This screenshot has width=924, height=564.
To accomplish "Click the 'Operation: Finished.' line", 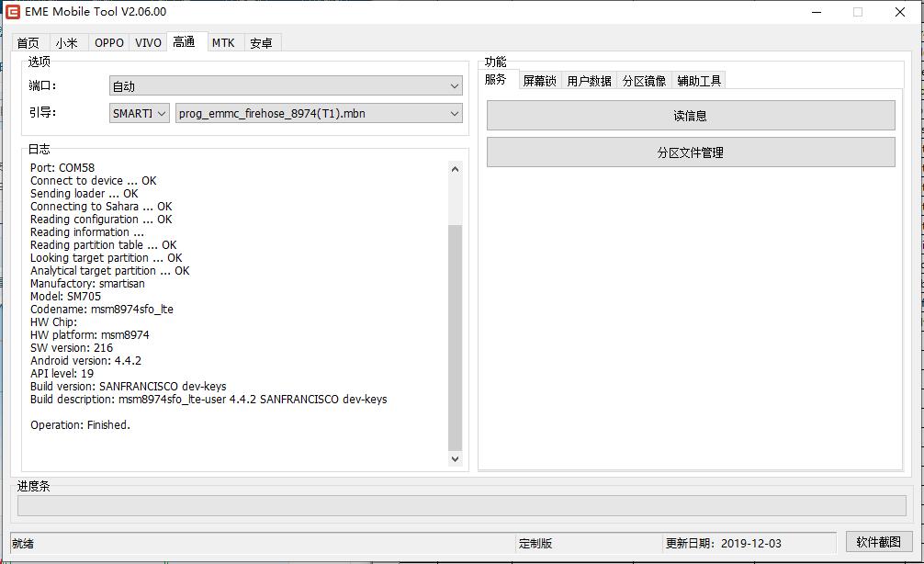I will pos(80,425).
